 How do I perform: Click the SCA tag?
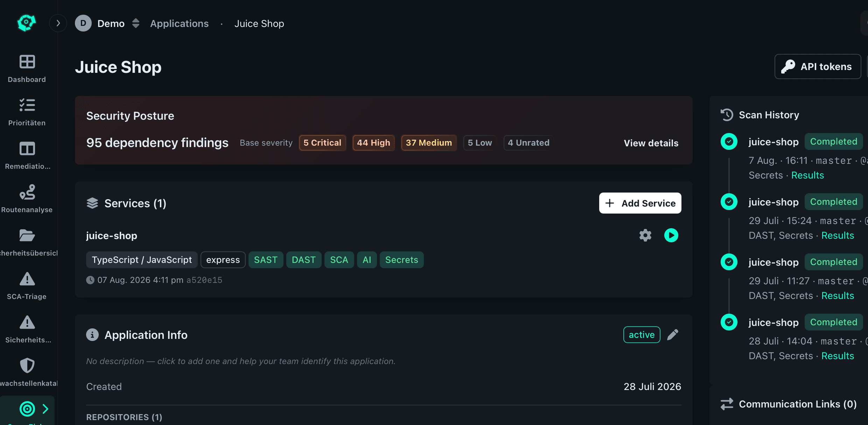coord(339,260)
